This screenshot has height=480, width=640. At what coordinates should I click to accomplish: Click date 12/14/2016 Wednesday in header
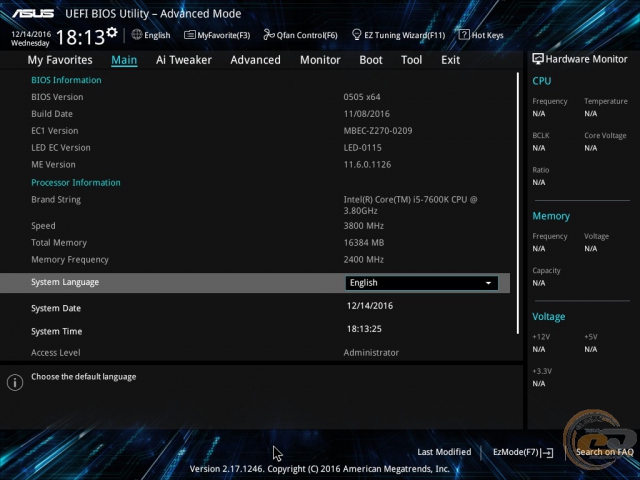click(x=31, y=39)
